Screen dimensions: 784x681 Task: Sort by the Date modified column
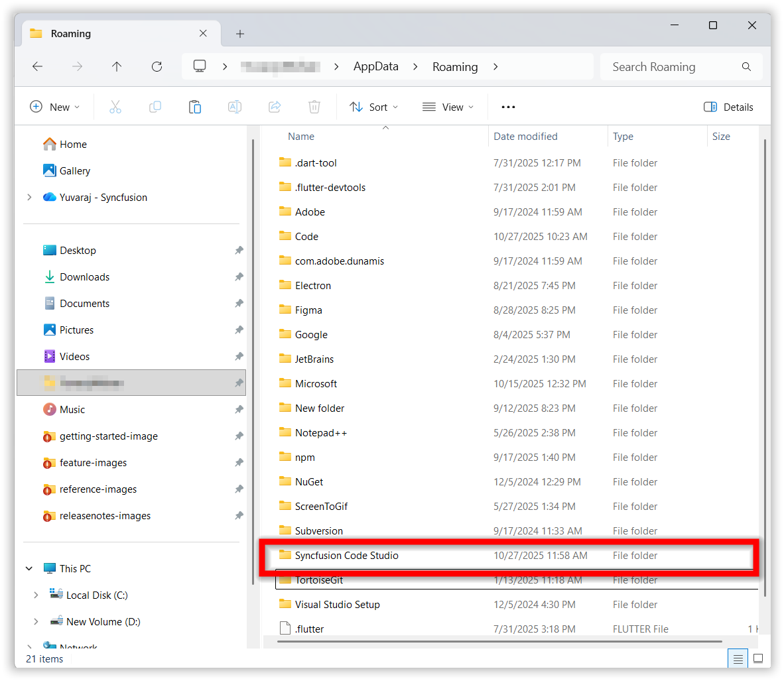pyautogui.click(x=525, y=137)
